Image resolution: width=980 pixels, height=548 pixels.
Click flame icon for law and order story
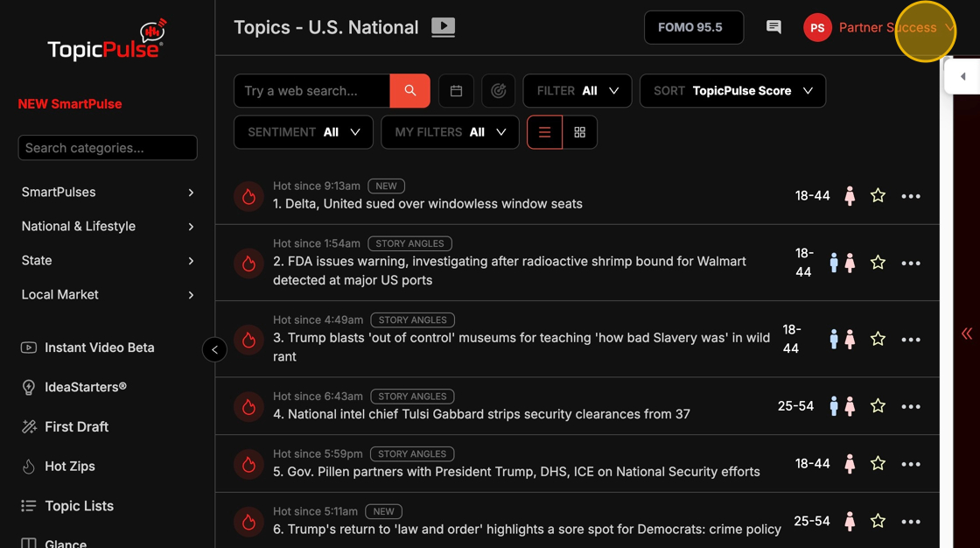point(248,522)
